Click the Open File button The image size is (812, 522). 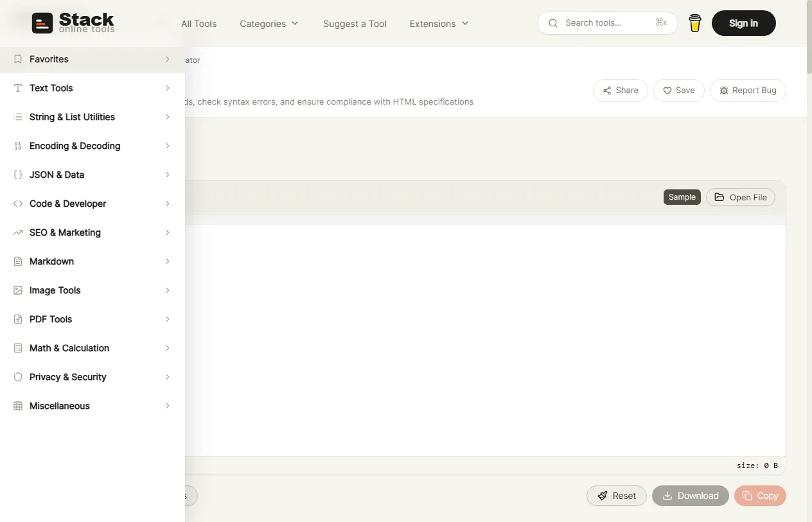pos(741,197)
